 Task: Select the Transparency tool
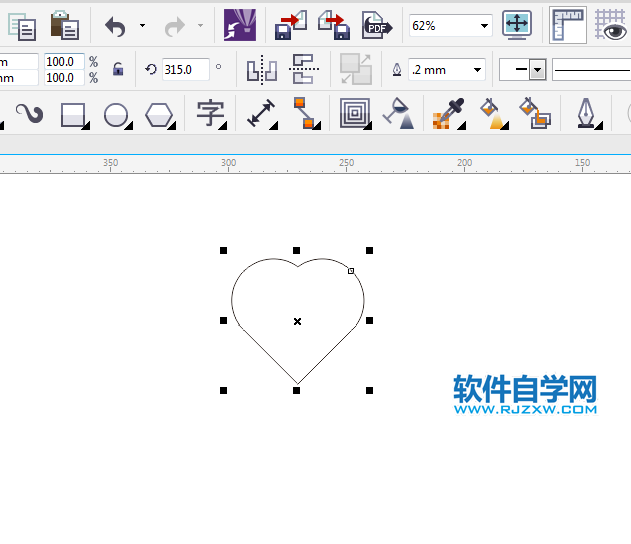pyautogui.click(x=398, y=113)
